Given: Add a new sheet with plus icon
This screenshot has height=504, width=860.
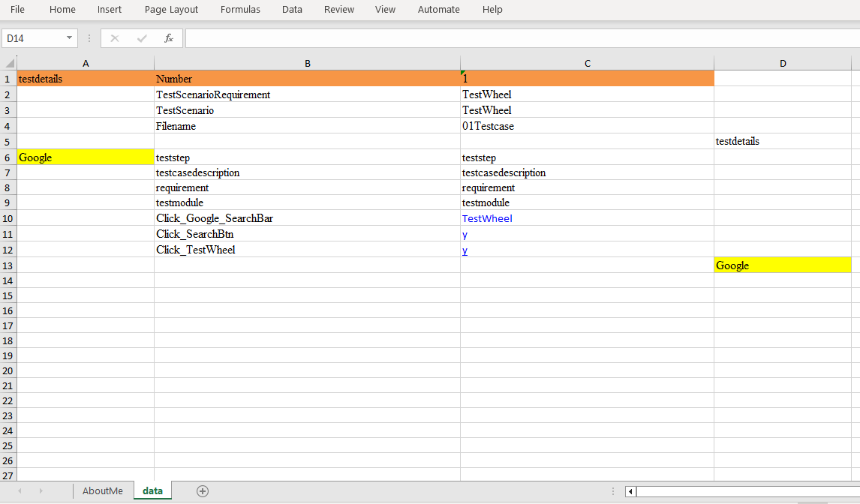Looking at the screenshot, I should pyautogui.click(x=202, y=491).
